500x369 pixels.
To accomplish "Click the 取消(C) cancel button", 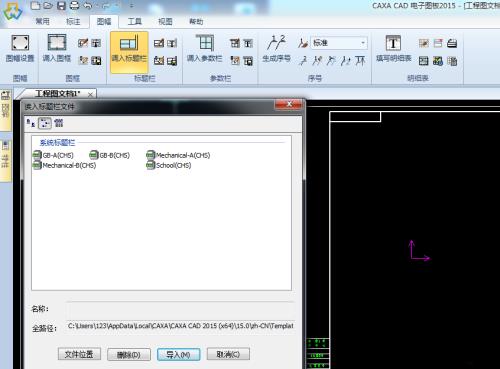I will tap(228, 354).
